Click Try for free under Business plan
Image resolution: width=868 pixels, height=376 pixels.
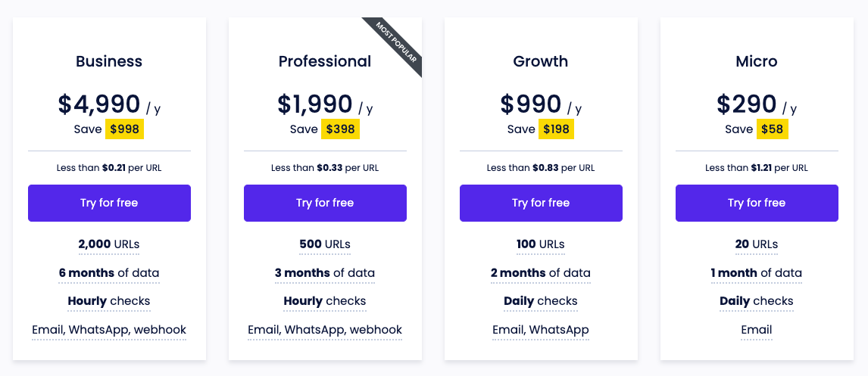pos(109,203)
